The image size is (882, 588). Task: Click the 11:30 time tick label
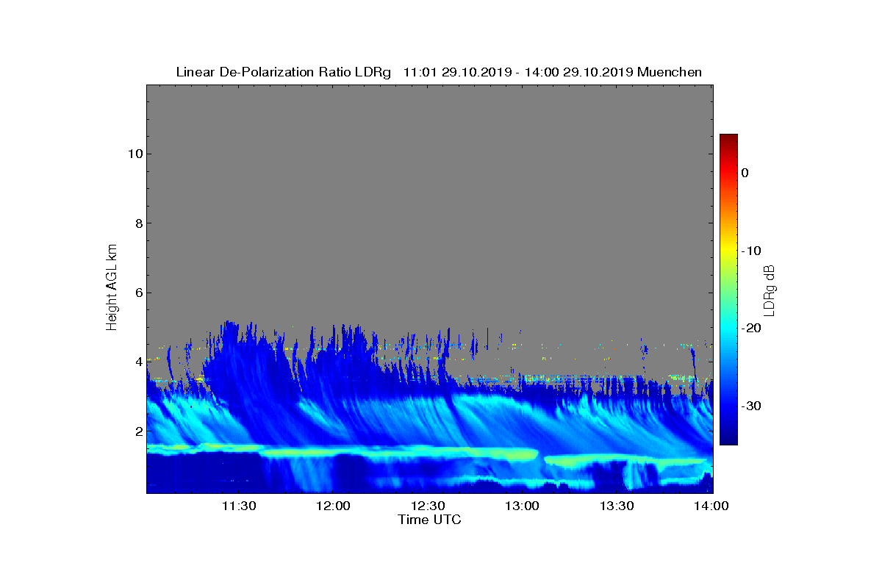[238, 506]
